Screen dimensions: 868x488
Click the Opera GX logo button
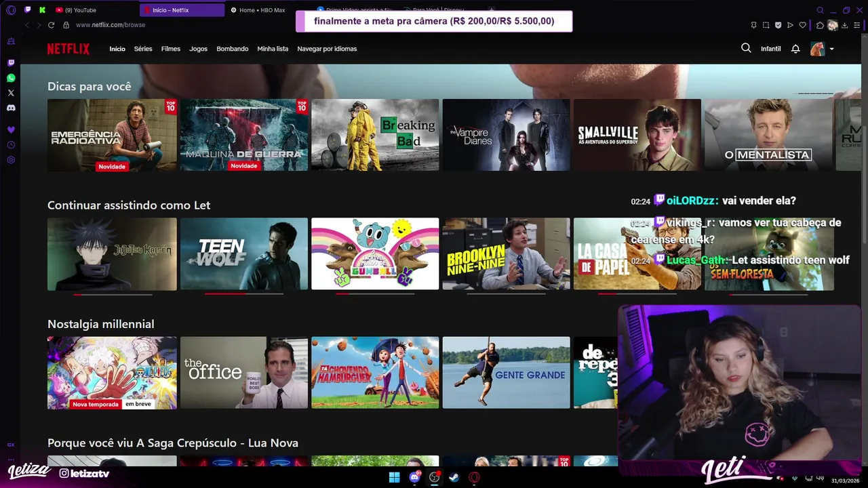(11, 10)
